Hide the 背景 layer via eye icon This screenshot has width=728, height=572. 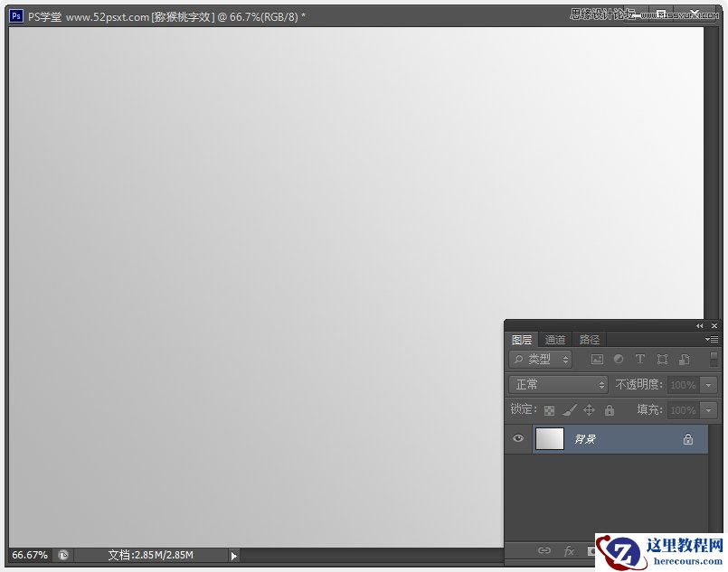pyautogui.click(x=518, y=438)
